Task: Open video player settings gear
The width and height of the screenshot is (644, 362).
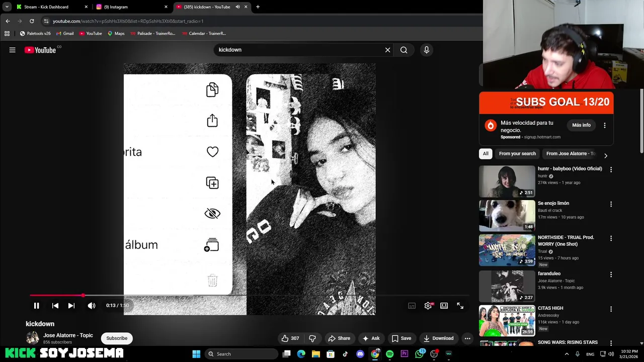Action: [x=428, y=306]
